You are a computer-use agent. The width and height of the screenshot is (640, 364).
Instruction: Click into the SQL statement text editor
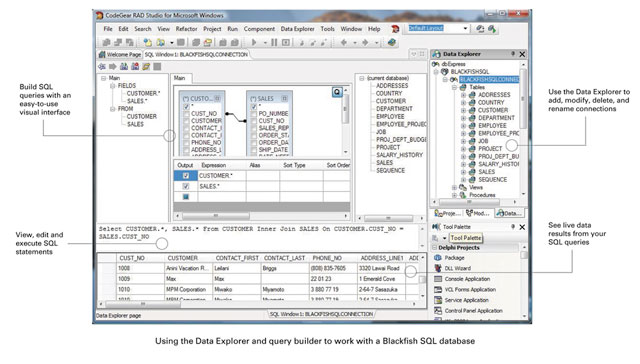[257, 237]
